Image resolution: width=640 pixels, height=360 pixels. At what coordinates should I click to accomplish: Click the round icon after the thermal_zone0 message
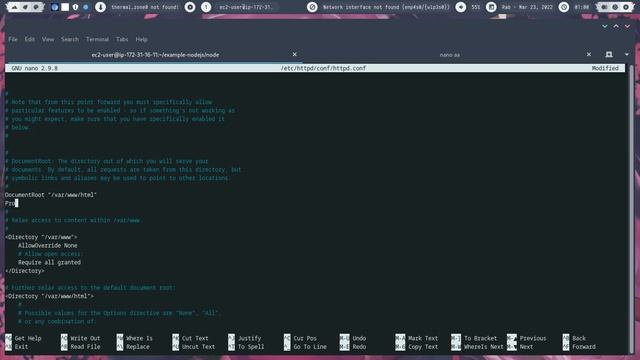pyautogui.click(x=190, y=7)
